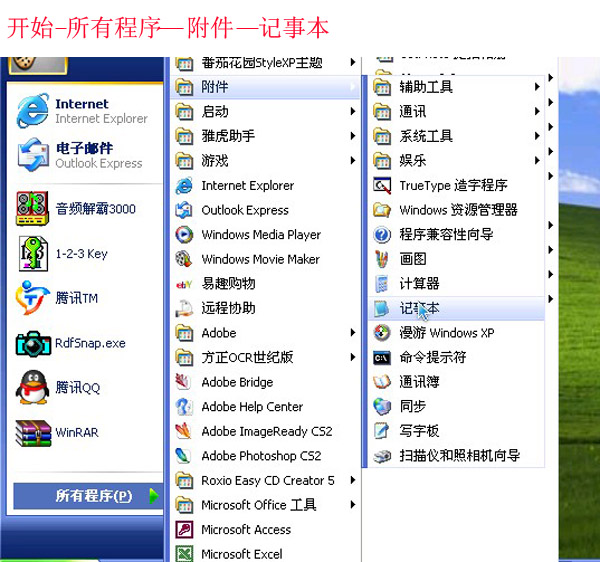Open the WinRAR books icon
600x562 pixels.
click(x=33, y=433)
